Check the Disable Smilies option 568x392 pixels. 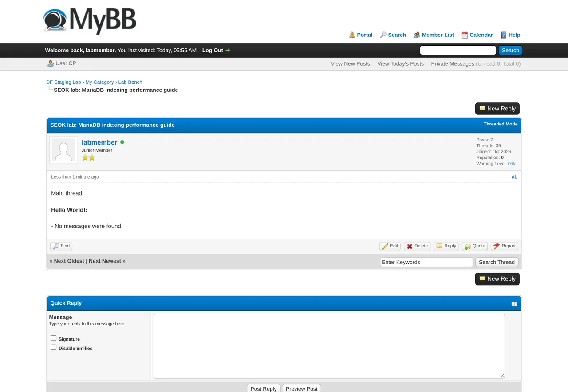(54, 347)
